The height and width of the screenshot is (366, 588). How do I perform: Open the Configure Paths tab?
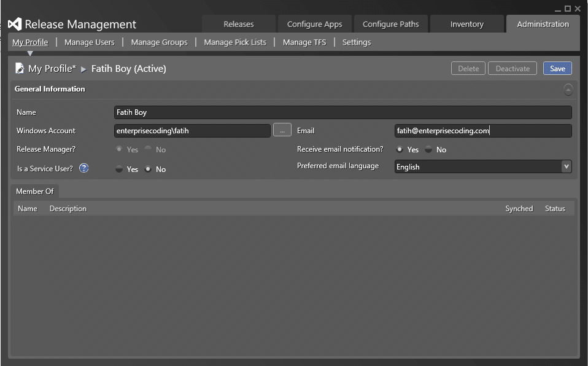pyautogui.click(x=391, y=24)
